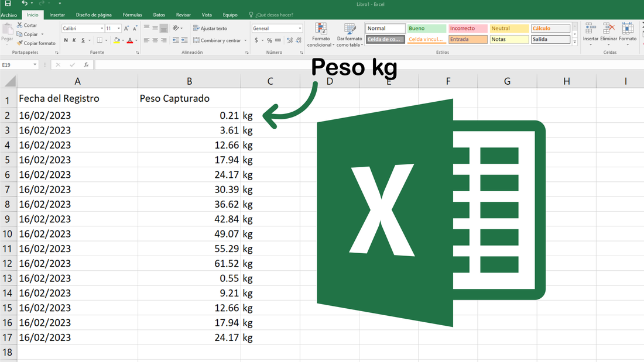
Task: Switch to the Revisar tab
Action: click(183, 15)
